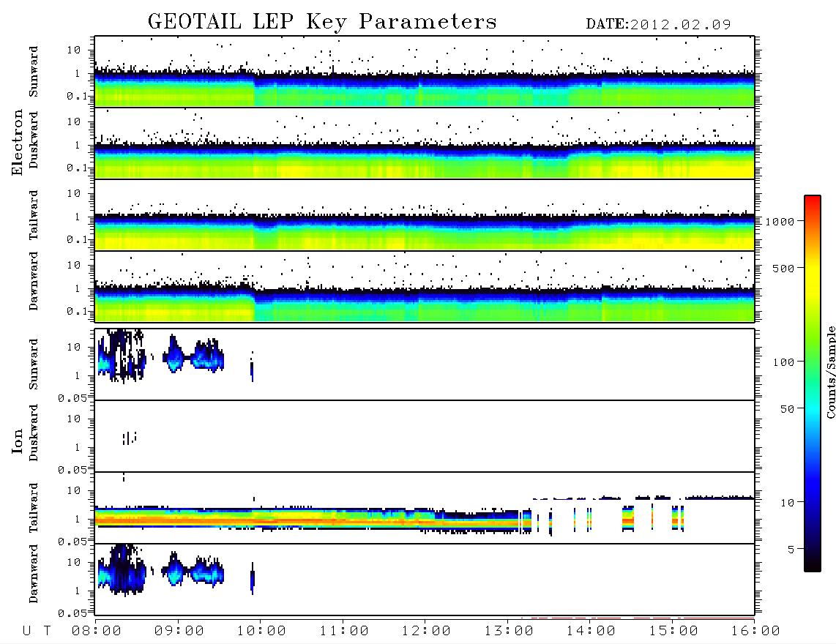Click the 50 colorbar tick label
The height and width of the screenshot is (644, 836).
click(x=788, y=409)
